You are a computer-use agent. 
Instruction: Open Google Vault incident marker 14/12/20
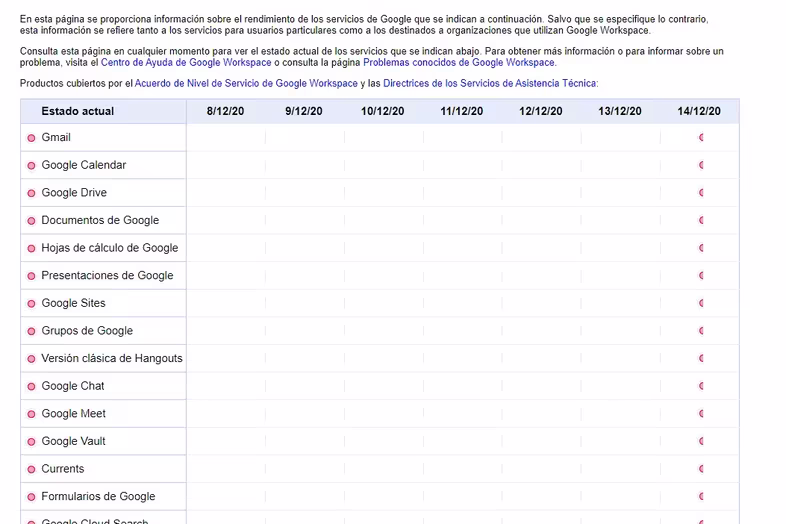coord(701,441)
